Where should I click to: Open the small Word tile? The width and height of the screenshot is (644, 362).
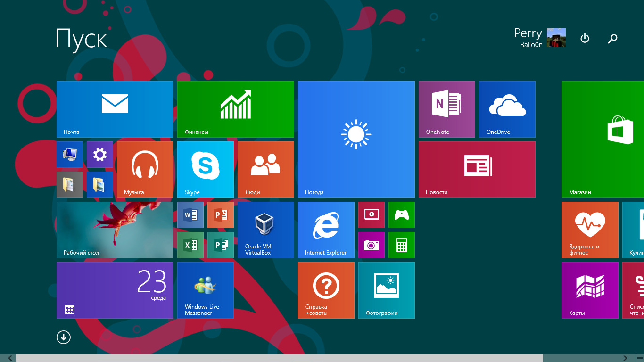[190, 215]
